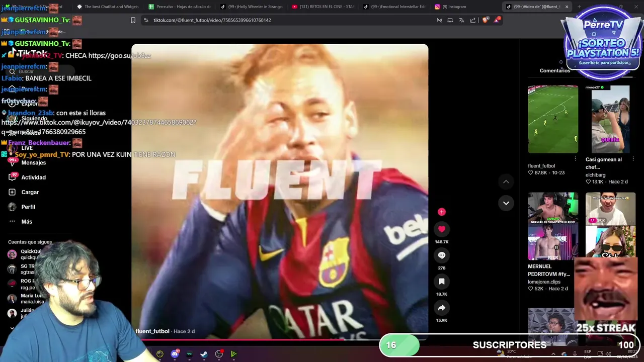644x362 pixels.
Task: Open the comments bubble showing 278
Action: (441, 255)
